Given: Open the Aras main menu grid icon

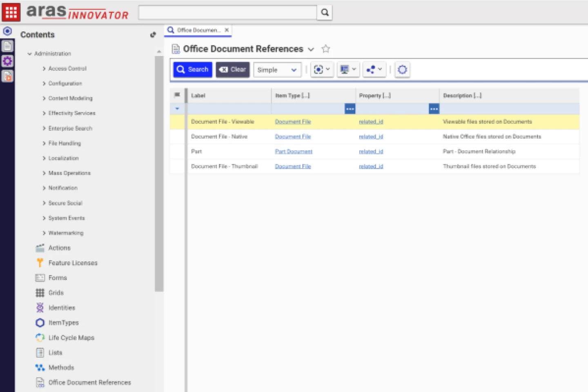Looking at the screenshot, I should pyautogui.click(x=11, y=12).
